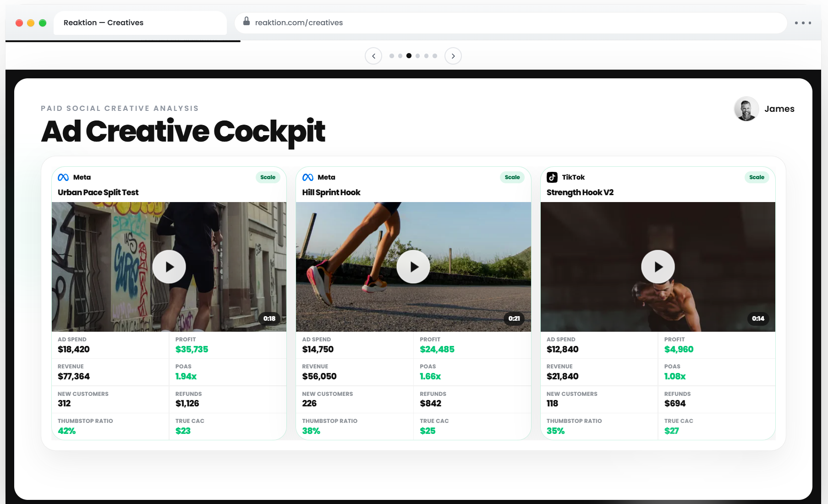This screenshot has width=828, height=504.
Task: Click the 1.66x POAS value
Action: (x=430, y=376)
